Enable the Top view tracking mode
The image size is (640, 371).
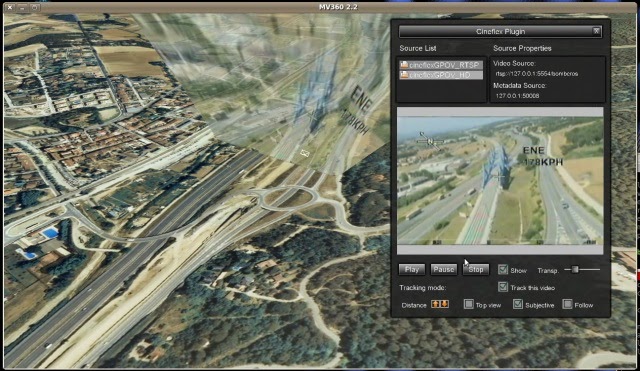[469, 304]
